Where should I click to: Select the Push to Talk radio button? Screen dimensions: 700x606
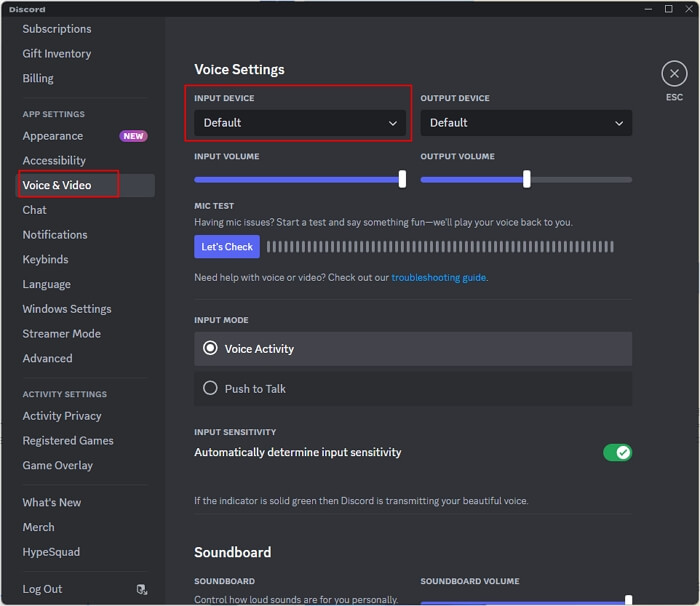pos(210,388)
